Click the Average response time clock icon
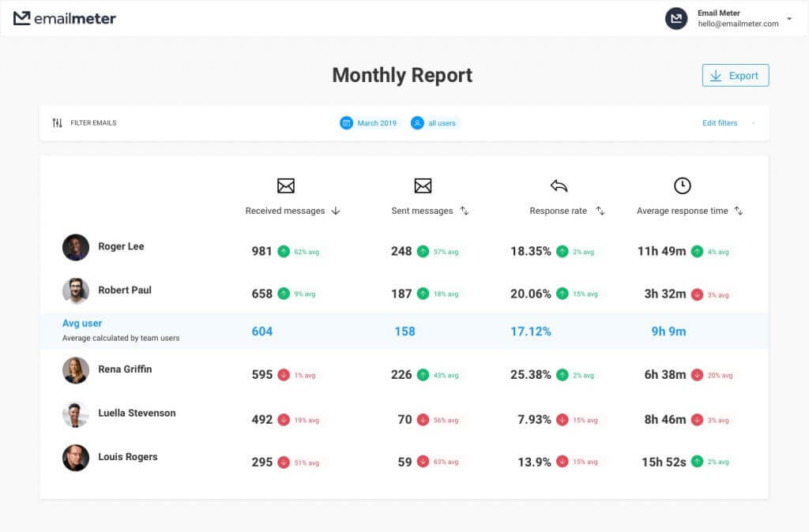This screenshot has height=532, width=809. [680, 185]
